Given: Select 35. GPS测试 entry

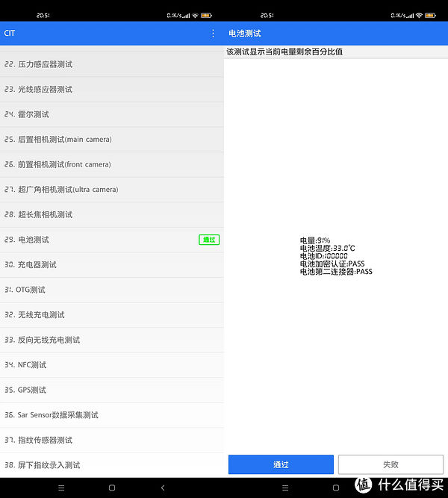Looking at the screenshot, I should pyautogui.click(x=112, y=390).
